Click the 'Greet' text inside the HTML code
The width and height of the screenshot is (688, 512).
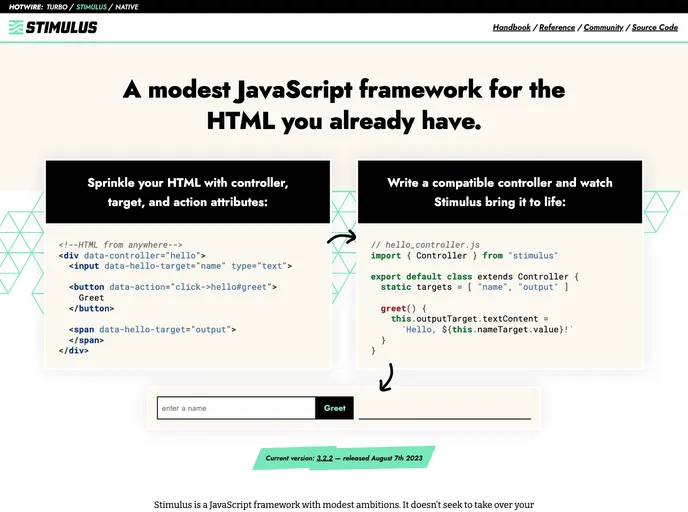pyautogui.click(x=91, y=298)
